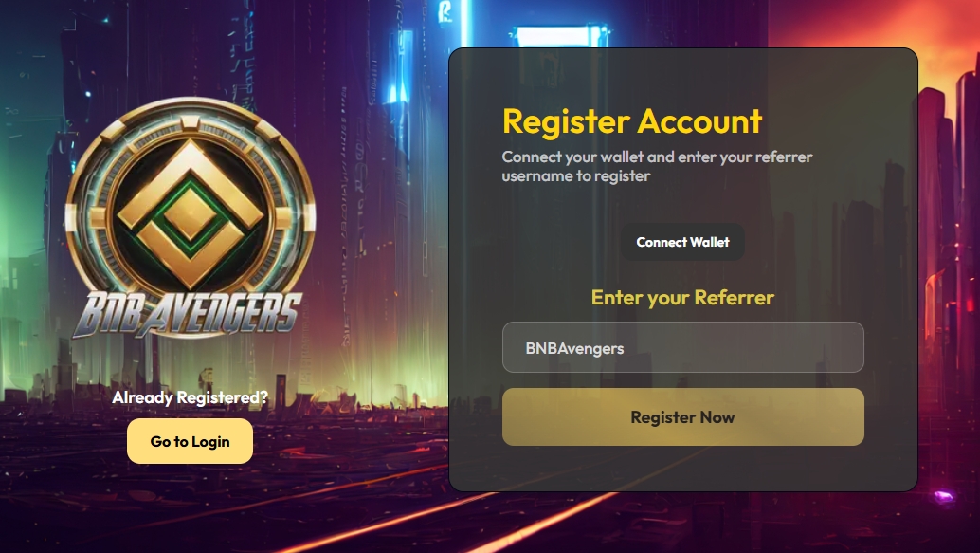Open the Go to Login page
The width and height of the screenshot is (980, 553).
[x=190, y=442]
